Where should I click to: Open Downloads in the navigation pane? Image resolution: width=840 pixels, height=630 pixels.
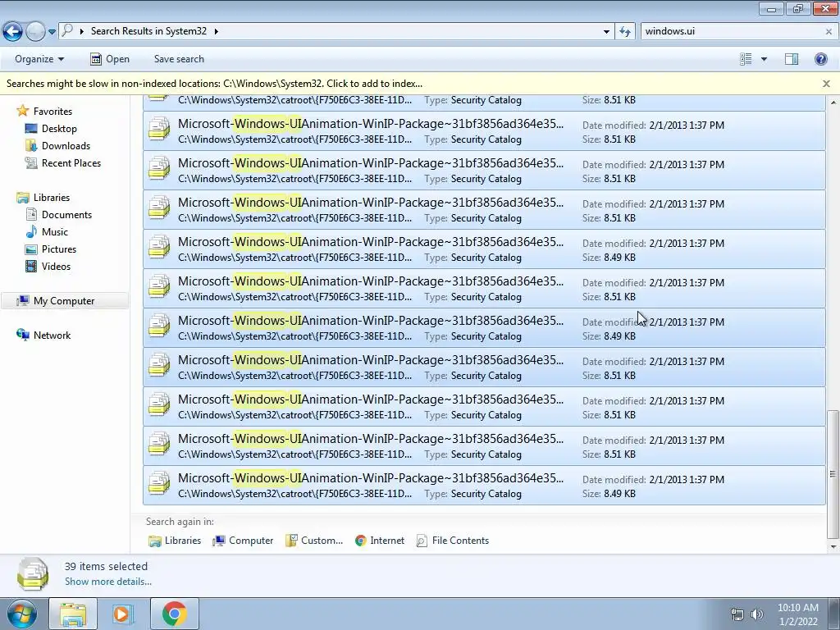click(x=66, y=146)
